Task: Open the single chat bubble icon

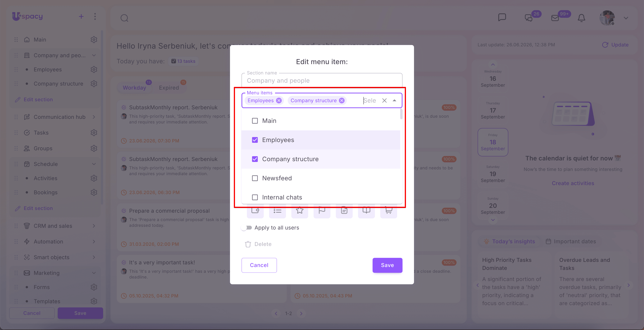Action: tap(502, 17)
